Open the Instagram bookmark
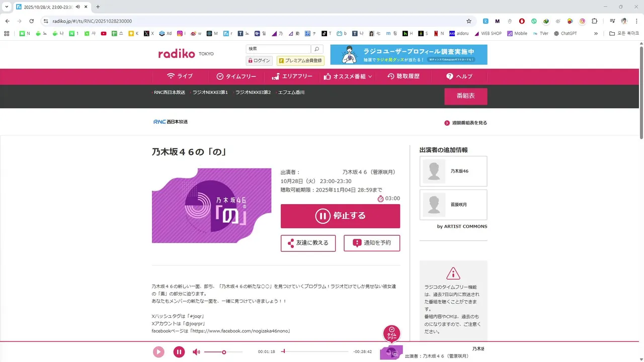644x362 pixels. [181, 34]
